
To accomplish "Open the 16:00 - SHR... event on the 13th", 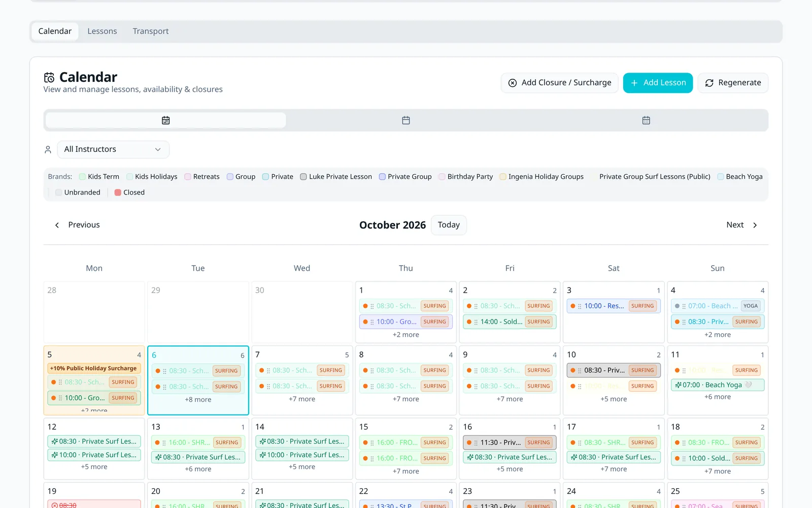I will (198, 443).
